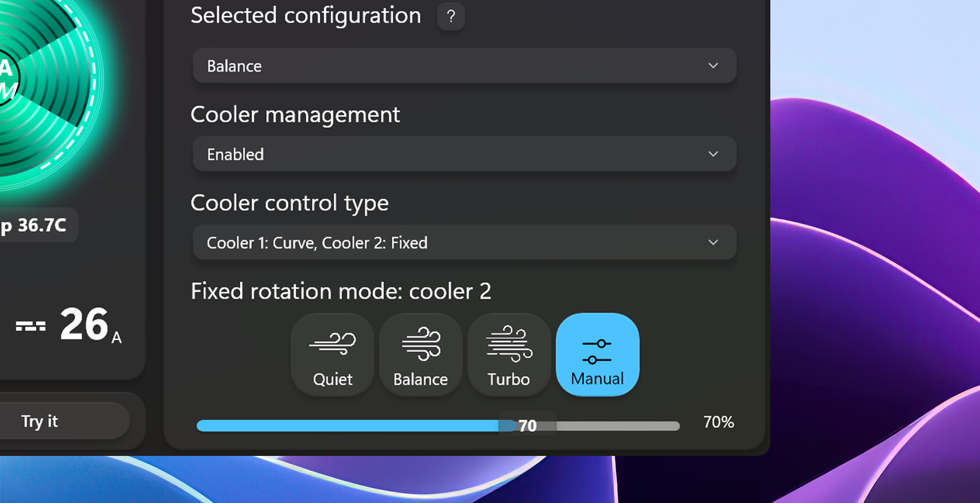The width and height of the screenshot is (980, 503).
Task: Select the Turbo fan mode icon
Action: 509,344
